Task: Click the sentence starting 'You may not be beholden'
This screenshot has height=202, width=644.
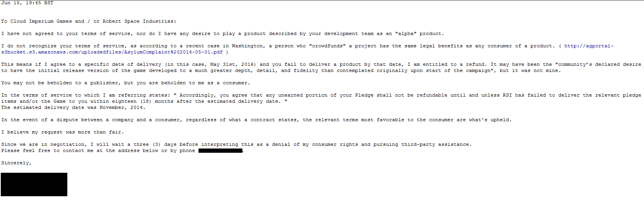Action: click(x=126, y=83)
